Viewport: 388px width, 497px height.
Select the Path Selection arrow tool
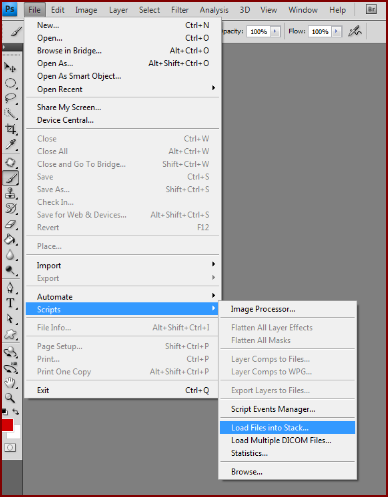tap(10, 319)
